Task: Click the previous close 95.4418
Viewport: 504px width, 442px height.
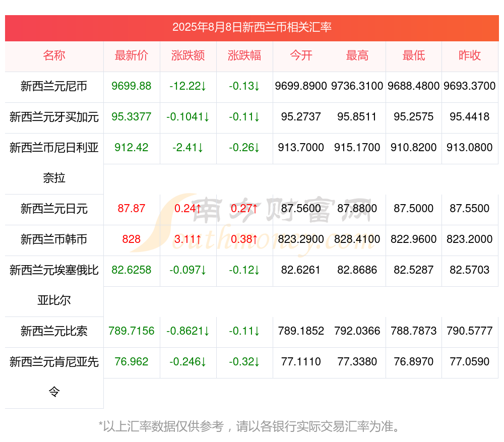Action: tap(470, 116)
